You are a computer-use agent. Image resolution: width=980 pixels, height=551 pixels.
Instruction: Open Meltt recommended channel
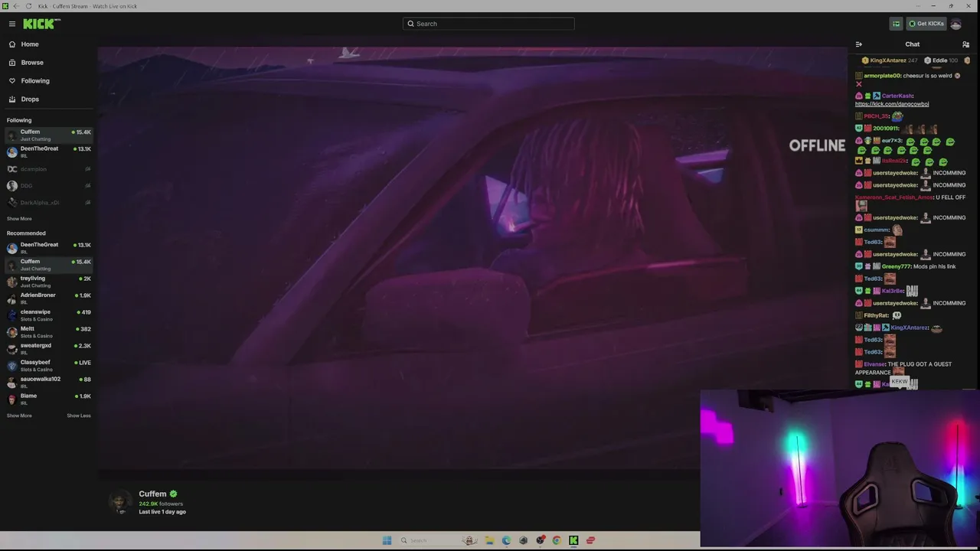(x=48, y=332)
